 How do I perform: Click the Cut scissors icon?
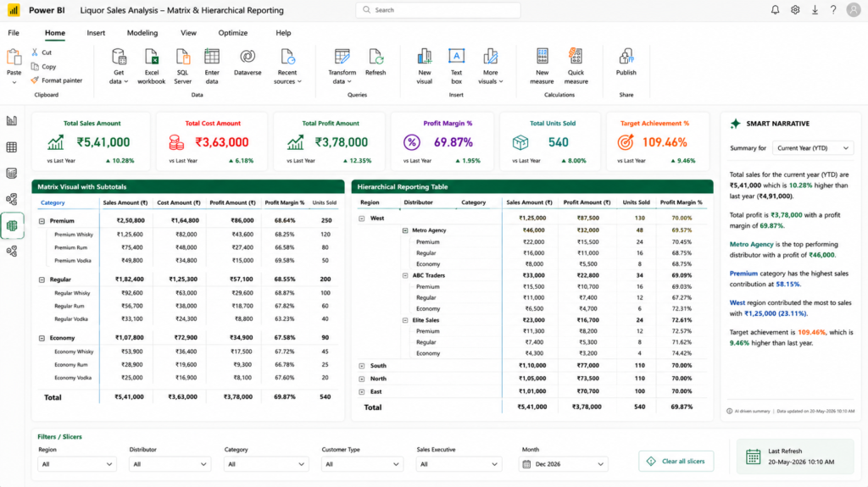pyautogui.click(x=35, y=52)
